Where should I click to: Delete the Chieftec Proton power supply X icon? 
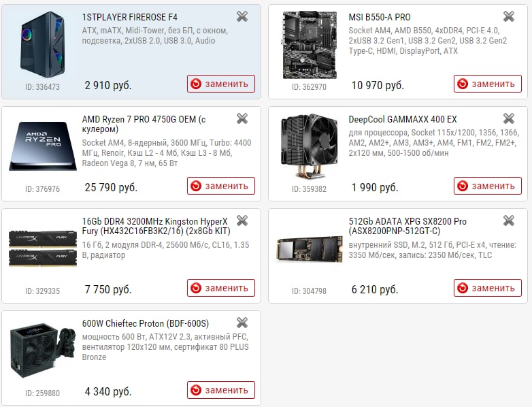coord(242,323)
